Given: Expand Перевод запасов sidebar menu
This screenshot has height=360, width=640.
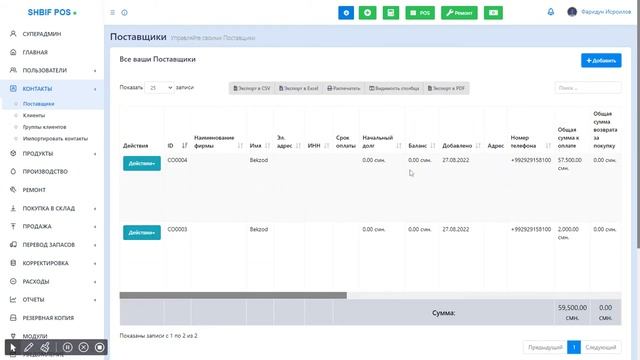Looking at the screenshot, I should tap(52, 244).
